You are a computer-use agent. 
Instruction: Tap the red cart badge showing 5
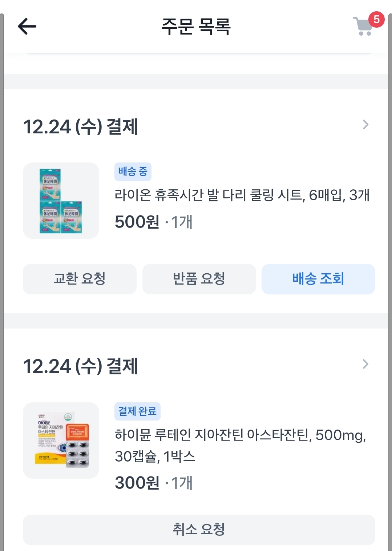pyautogui.click(x=376, y=19)
